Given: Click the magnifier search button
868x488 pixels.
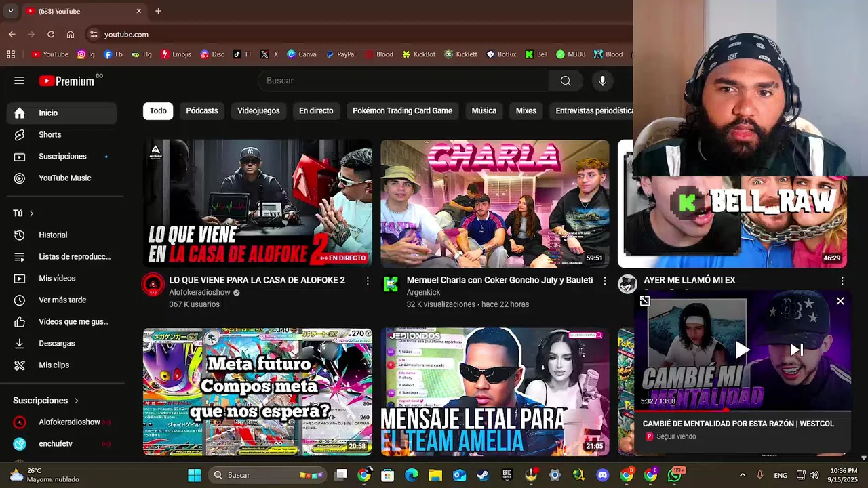Looking at the screenshot, I should [566, 81].
